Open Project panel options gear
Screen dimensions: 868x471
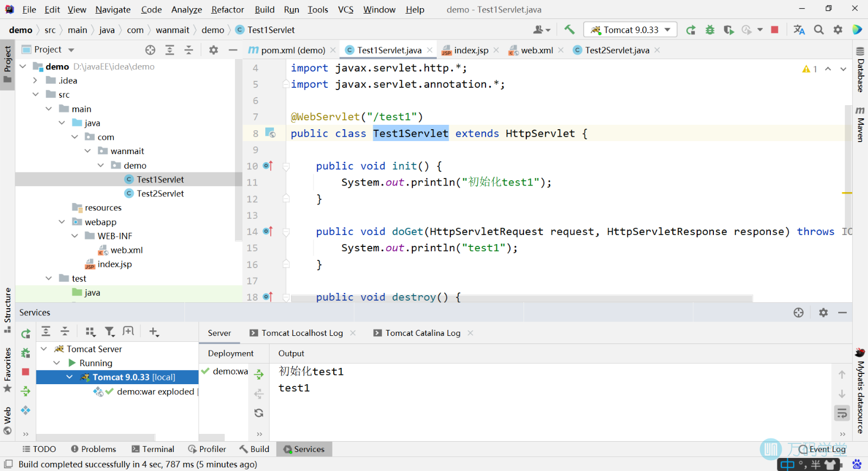click(x=214, y=50)
